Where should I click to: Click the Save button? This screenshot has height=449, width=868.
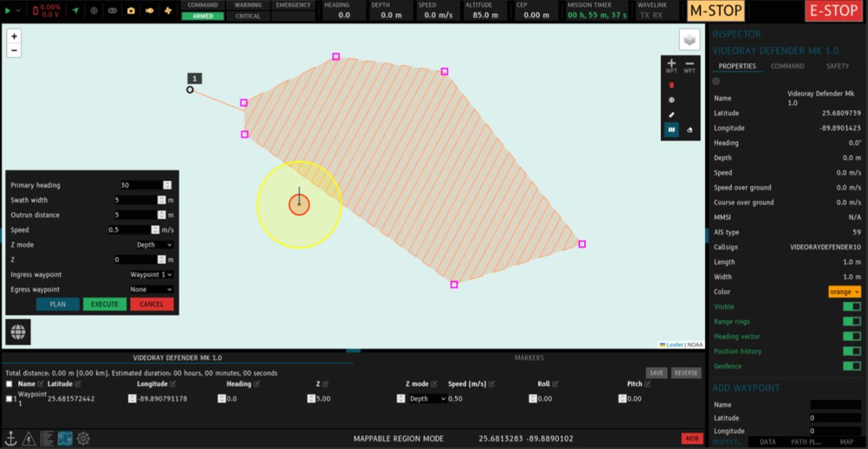tap(657, 373)
